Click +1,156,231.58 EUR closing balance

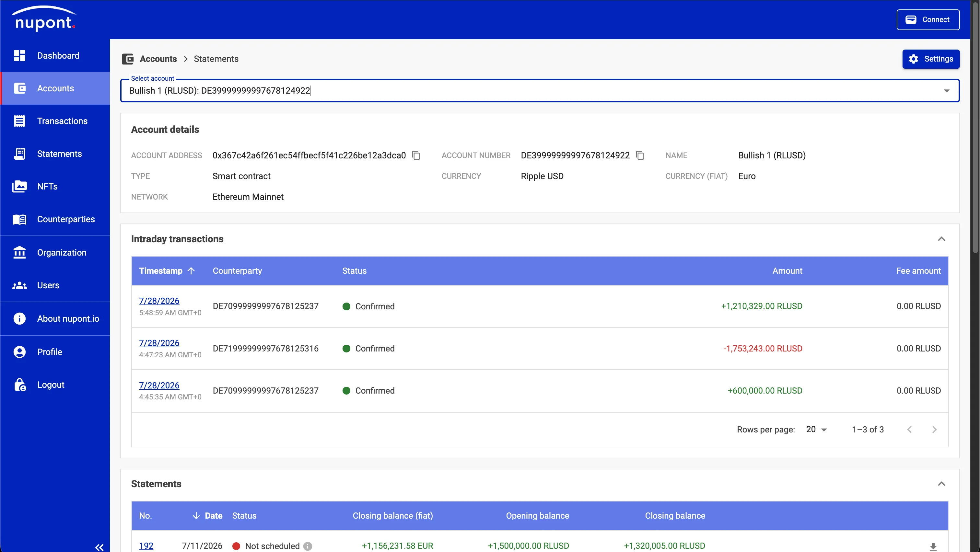(397, 546)
